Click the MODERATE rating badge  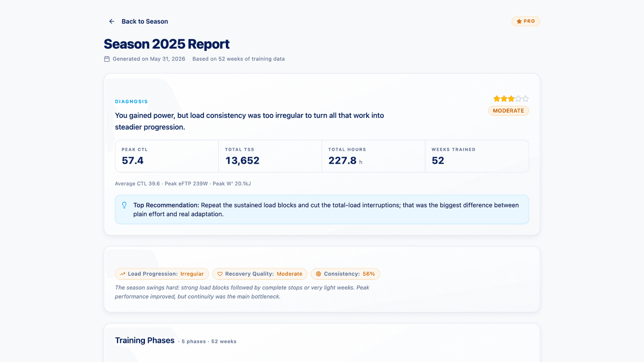(x=508, y=110)
